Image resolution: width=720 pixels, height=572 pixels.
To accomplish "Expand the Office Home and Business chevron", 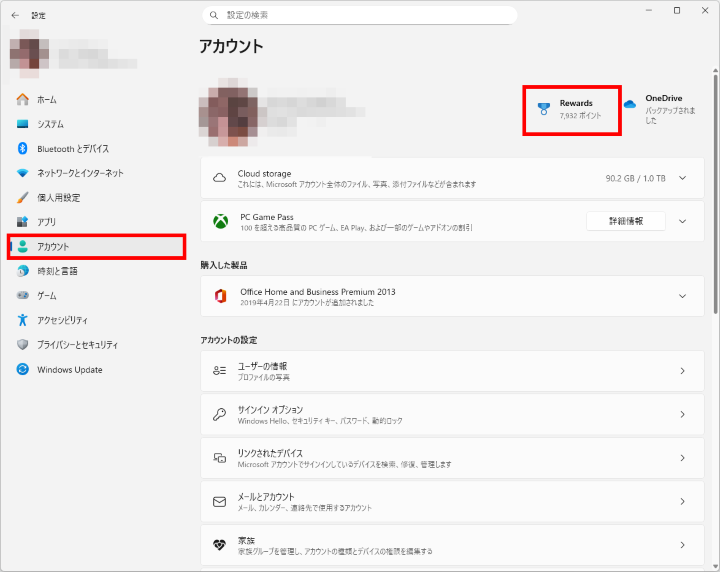I will click(682, 296).
